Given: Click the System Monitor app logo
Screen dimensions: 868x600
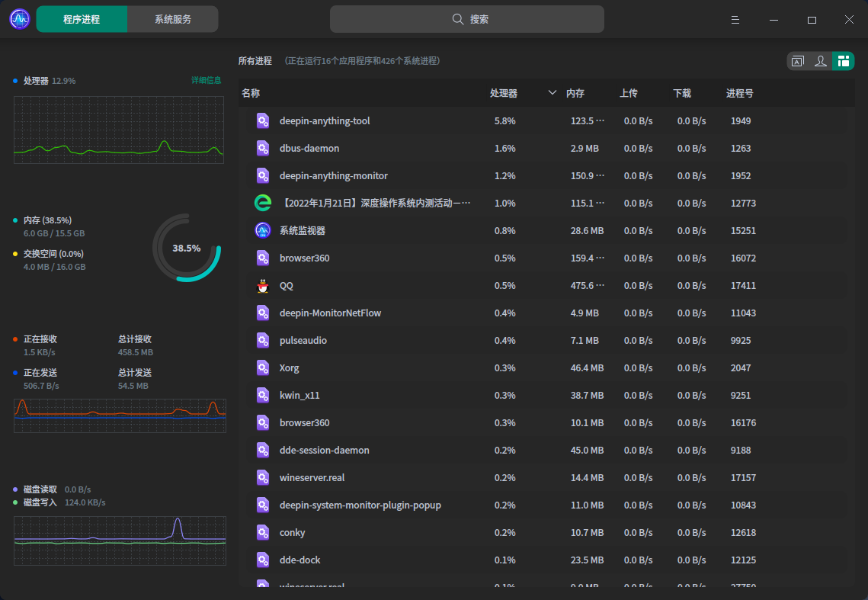Looking at the screenshot, I should (20, 19).
